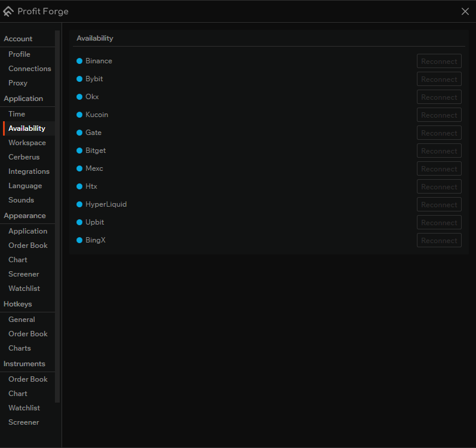The image size is (476, 448).
Task: Reconnect the Binance exchange
Action: pos(439,62)
